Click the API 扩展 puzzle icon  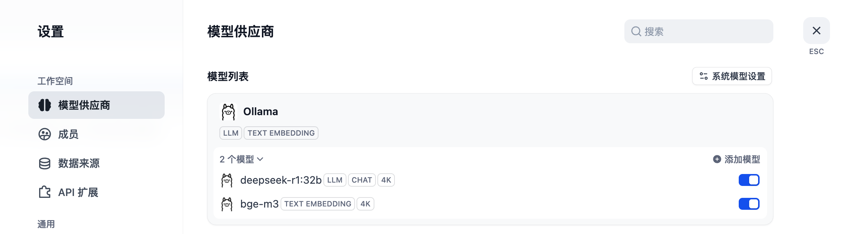click(45, 192)
